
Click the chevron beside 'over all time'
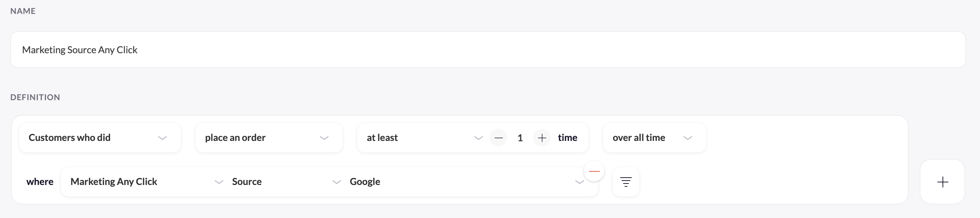tap(688, 138)
